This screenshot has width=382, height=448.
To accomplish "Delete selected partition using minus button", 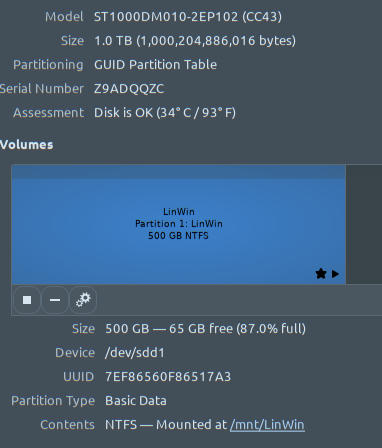I will point(55,300).
